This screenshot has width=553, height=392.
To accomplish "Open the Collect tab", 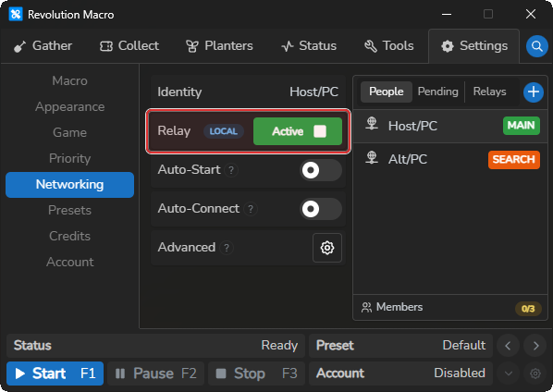I will [129, 46].
